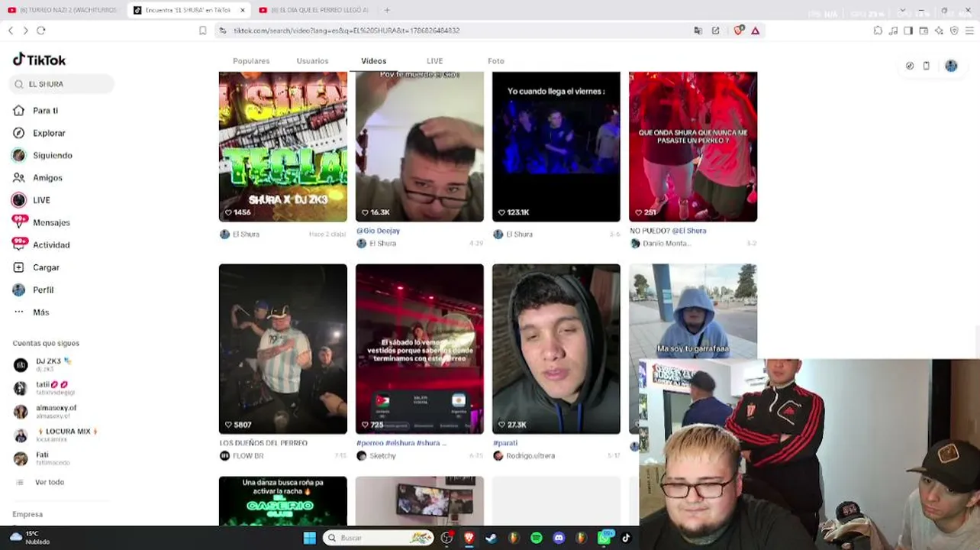980x550 pixels.
Task: Switch to the Usuarios tab
Action: pyautogui.click(x=312, y=61)
